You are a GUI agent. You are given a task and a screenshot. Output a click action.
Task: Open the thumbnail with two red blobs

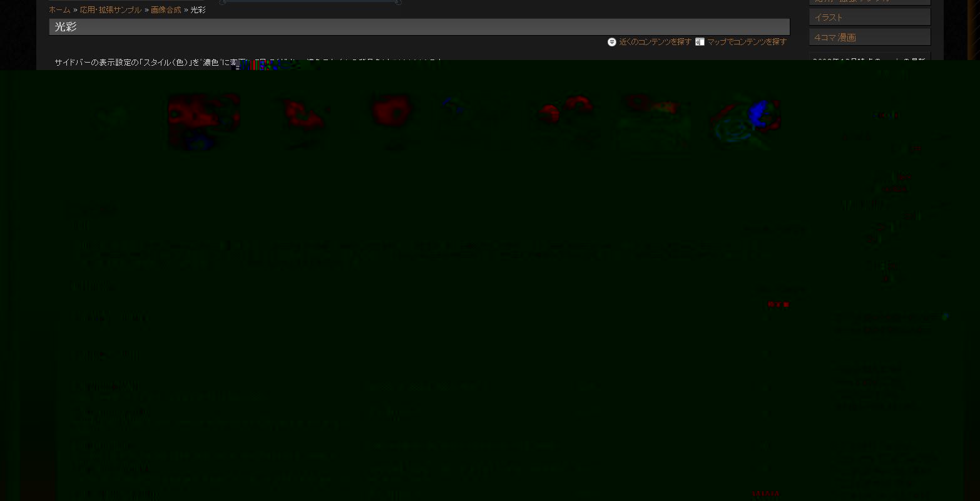[x=566, y=110]
